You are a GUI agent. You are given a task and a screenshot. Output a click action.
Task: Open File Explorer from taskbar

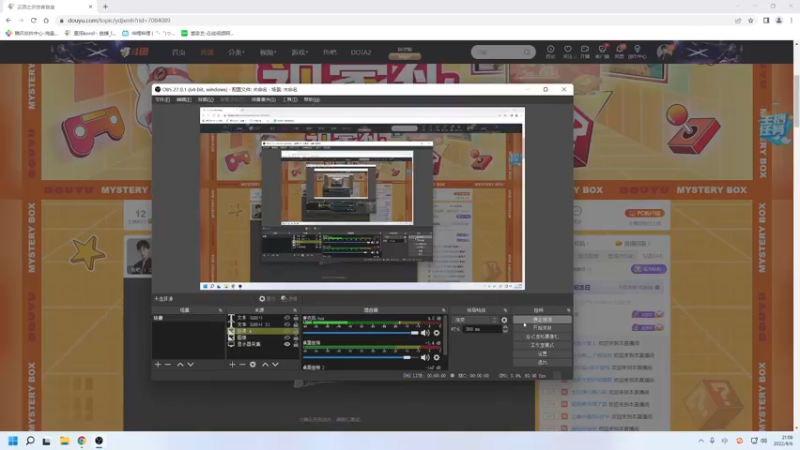click(x=64, y=441)
